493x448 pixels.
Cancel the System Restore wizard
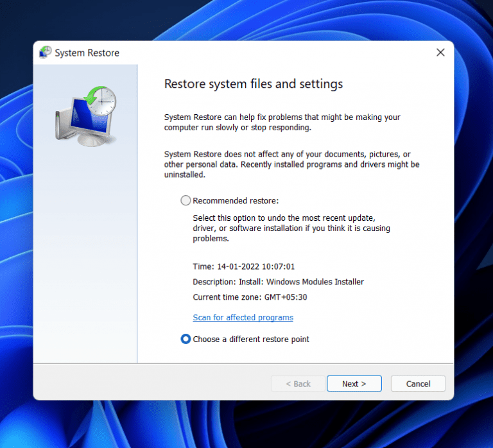coord(418,384)
